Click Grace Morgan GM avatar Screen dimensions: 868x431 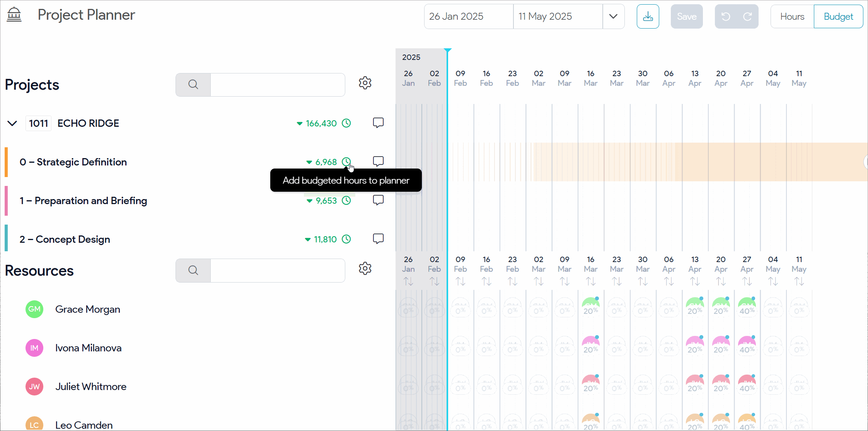point(34,309)
